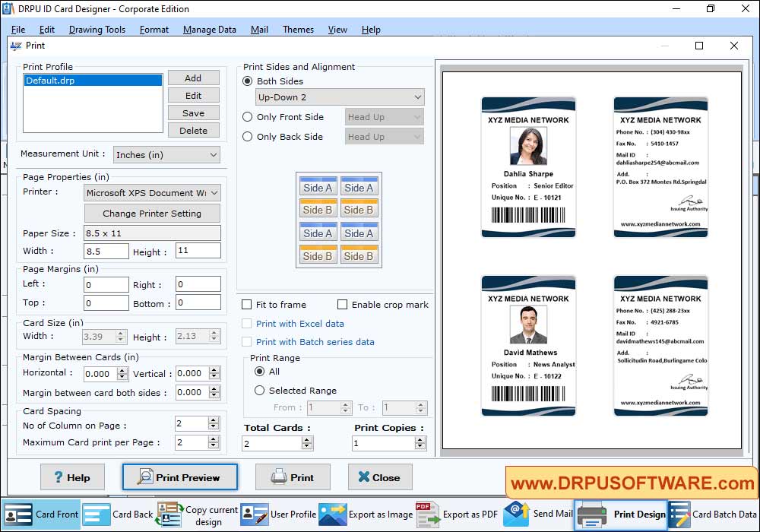Maximize the Print dialog window

tap(699, 46)
